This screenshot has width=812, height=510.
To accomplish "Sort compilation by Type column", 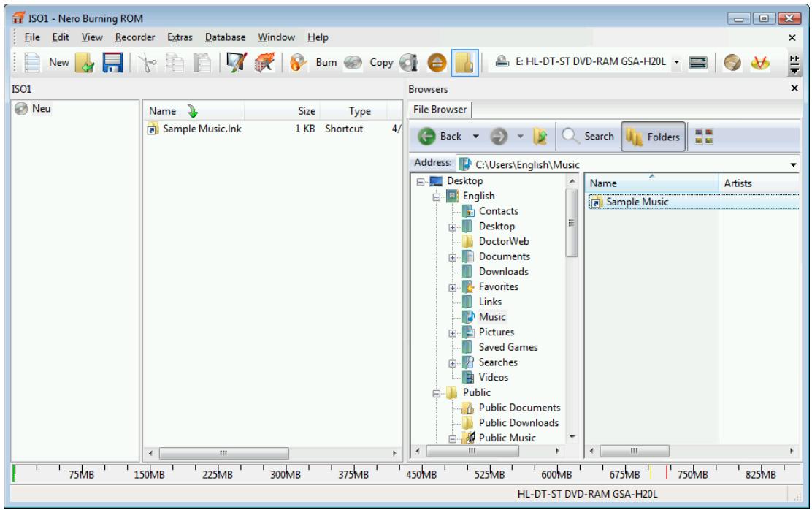I will click(359, 111).
